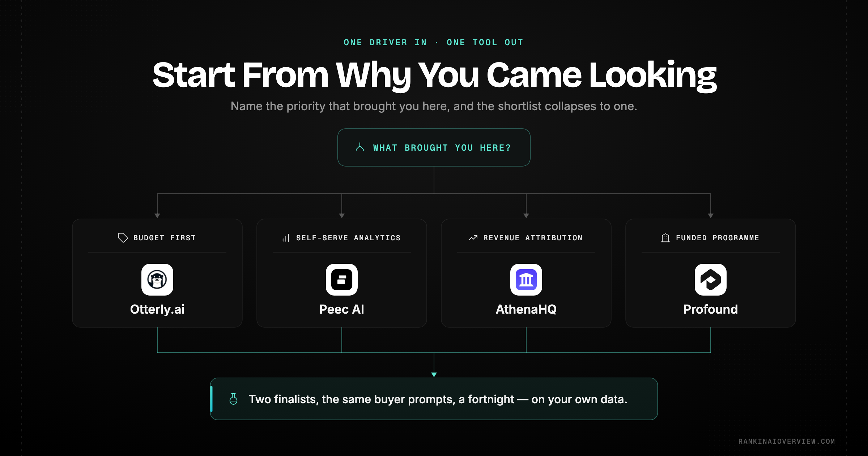
Task: Click the Self-Serve Analytics label
Action: pos(348,238)
